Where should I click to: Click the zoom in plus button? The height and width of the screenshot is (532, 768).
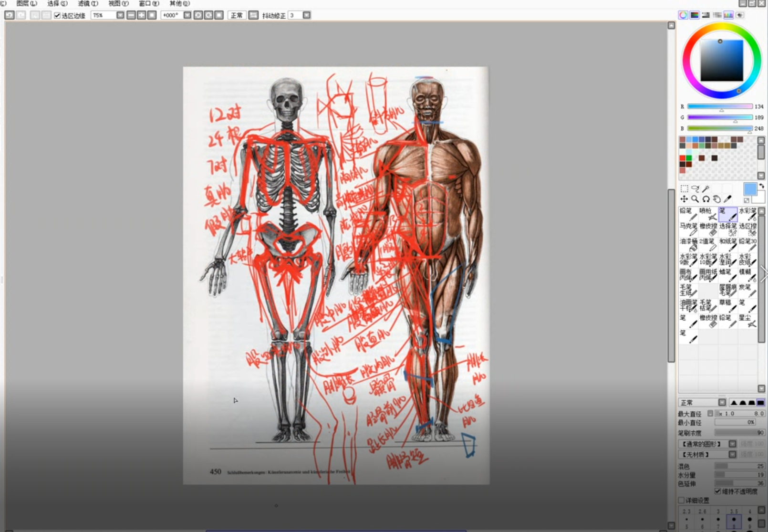[x=142, y=15]
